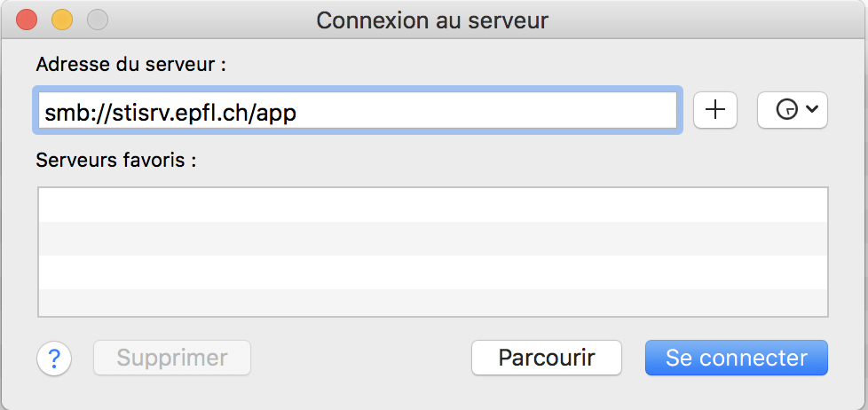
Task: Click the Serveurs favoris label
Action: pos(115,162)
